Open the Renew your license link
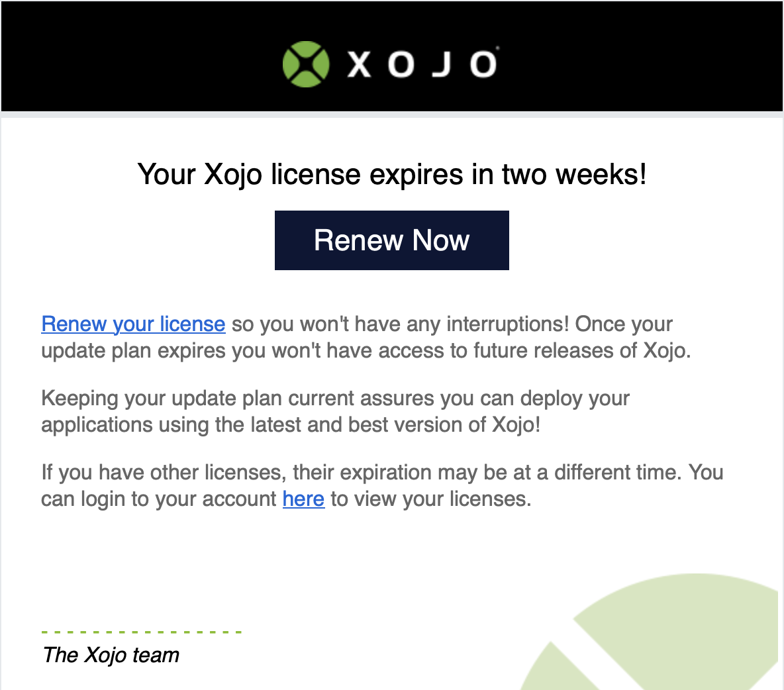784x690 pixels. [x=133, y=324]
